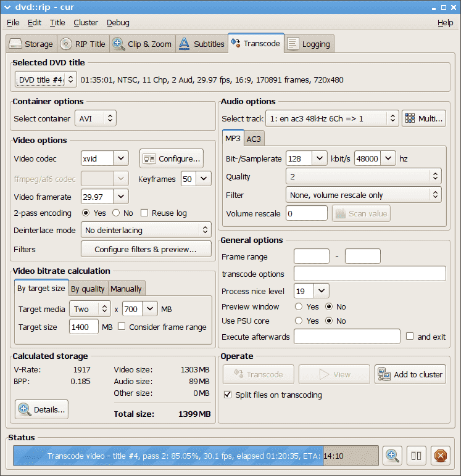461x476 pixels.
Task: Click the Target size 1400 field
Action: tap(83, 327)
